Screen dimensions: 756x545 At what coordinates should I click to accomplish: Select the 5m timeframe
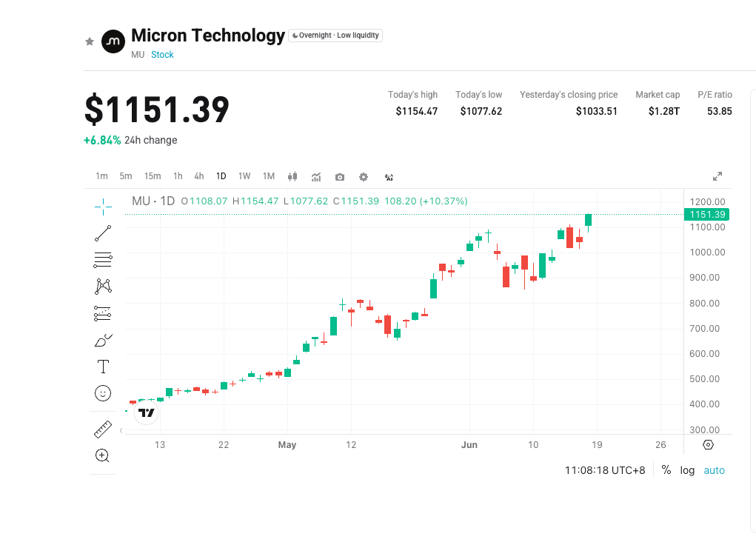coord(126,176)
